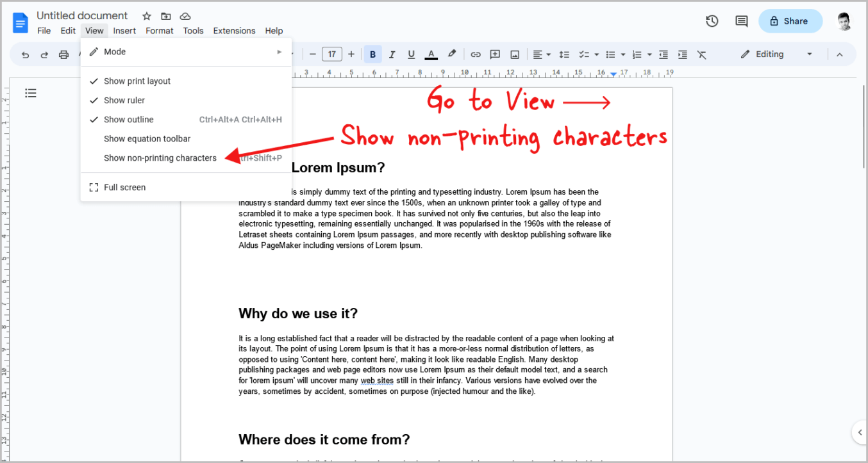Toggle Underline formatting
The image size is (868, 463).
(412, 54)
